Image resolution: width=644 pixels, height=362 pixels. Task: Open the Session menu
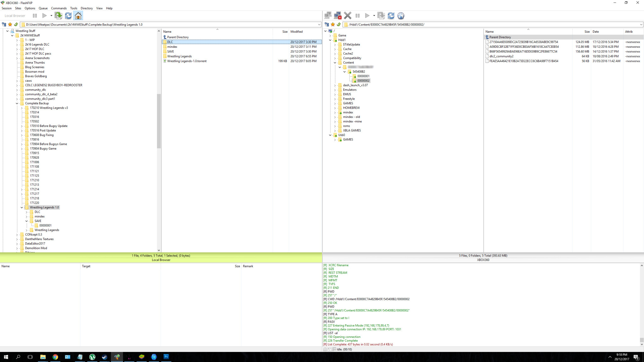7,8
